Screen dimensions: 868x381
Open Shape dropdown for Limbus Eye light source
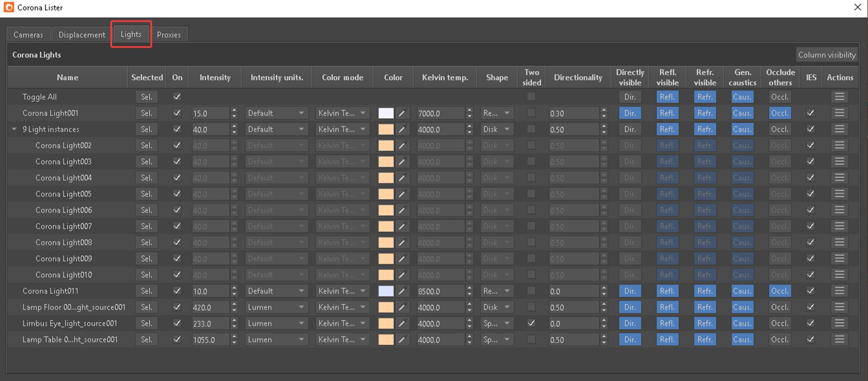click(497, 323)
